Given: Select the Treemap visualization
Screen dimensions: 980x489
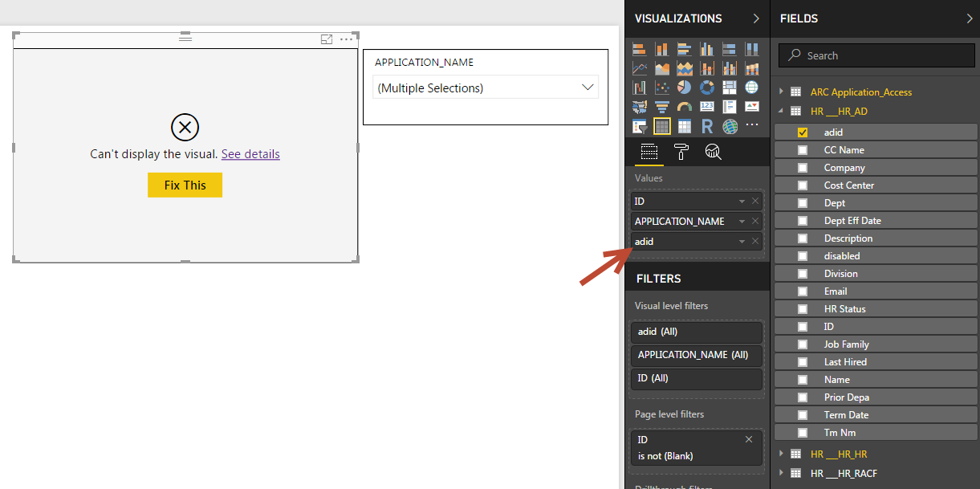Looking at the screenshot, I should click(730, 88).
